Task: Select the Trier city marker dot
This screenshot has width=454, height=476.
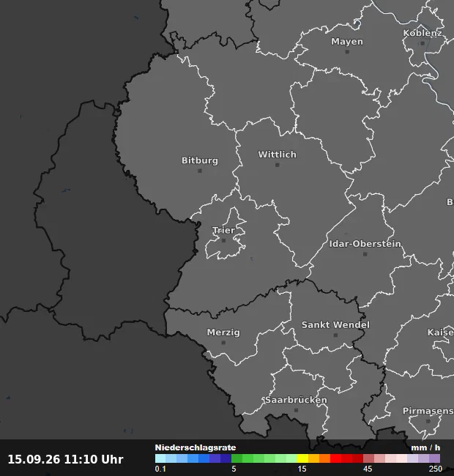Action: [x=223, y=241]
